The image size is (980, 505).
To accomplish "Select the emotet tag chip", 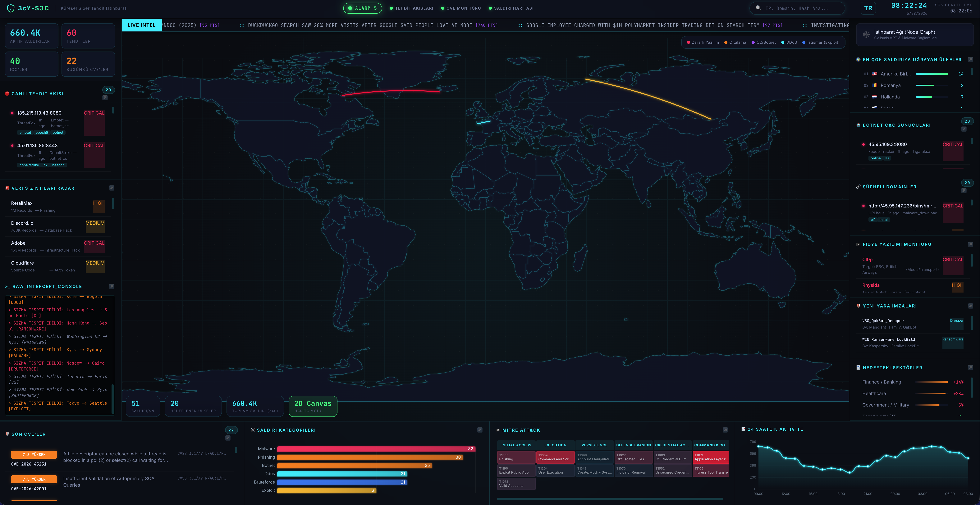I will 25,132.
